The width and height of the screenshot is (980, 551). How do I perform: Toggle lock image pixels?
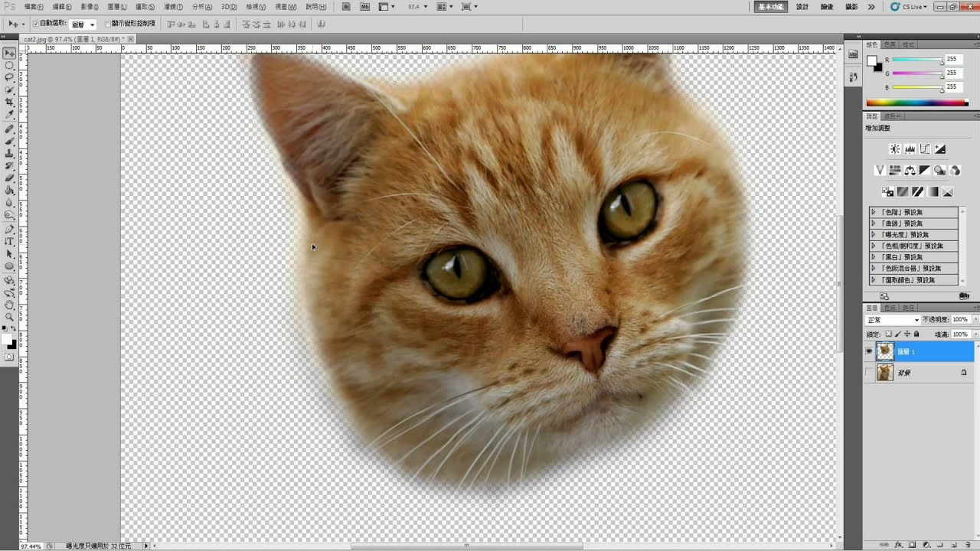pyautogui.click(x=897, y=334)
